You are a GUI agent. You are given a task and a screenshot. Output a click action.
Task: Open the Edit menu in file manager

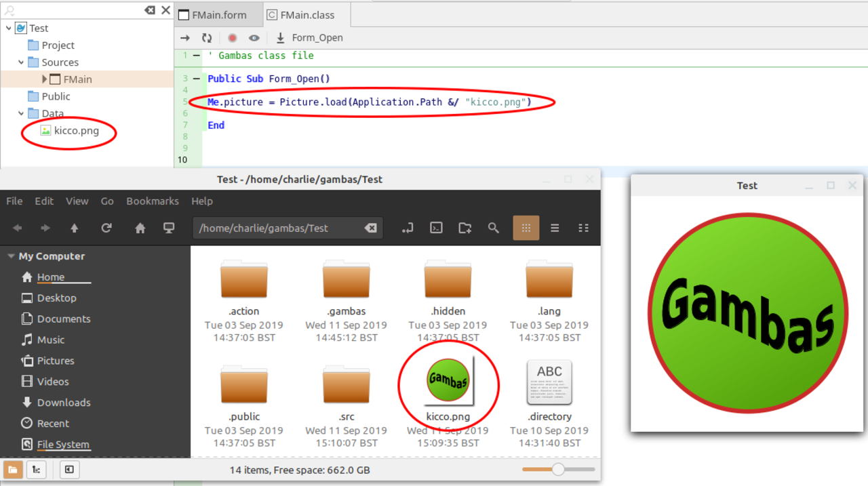pyautogui.click(x=44, y=201)
